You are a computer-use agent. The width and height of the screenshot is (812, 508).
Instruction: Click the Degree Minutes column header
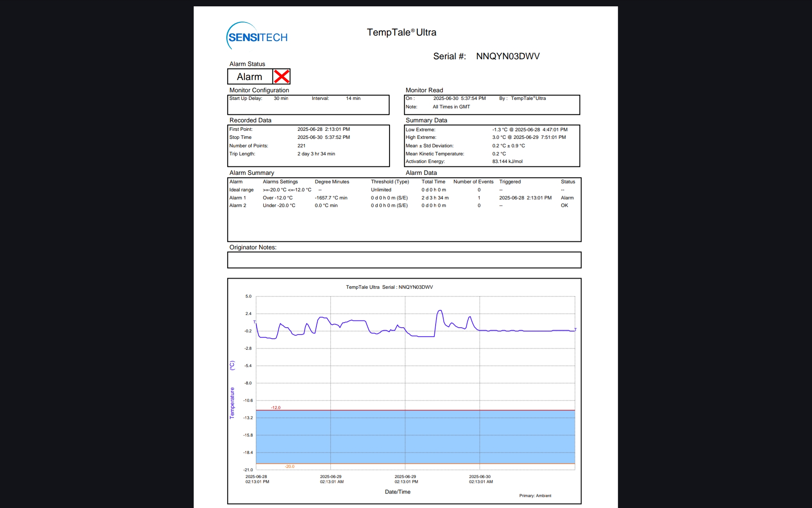pos(332,182)
